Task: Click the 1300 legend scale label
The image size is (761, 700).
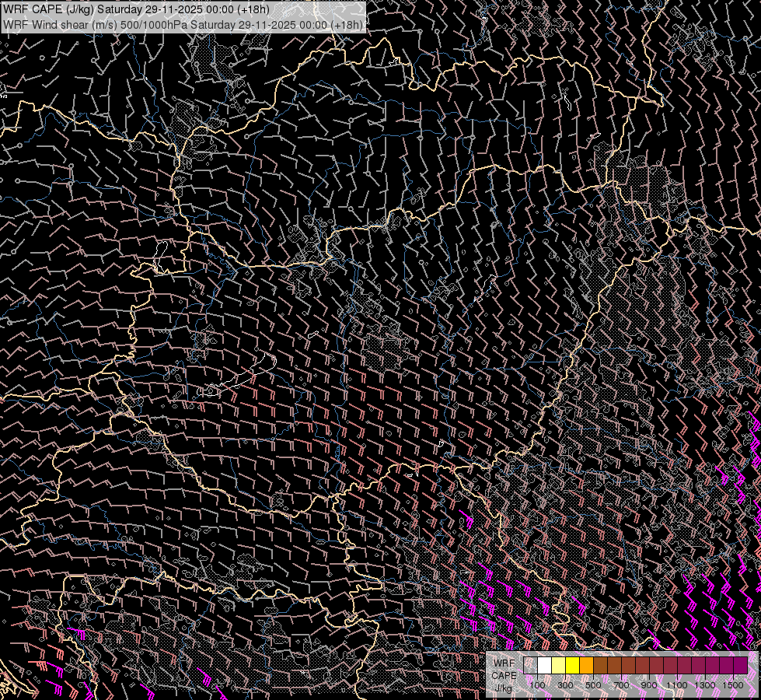Action: pyautogui.click(x=705, y=684)
